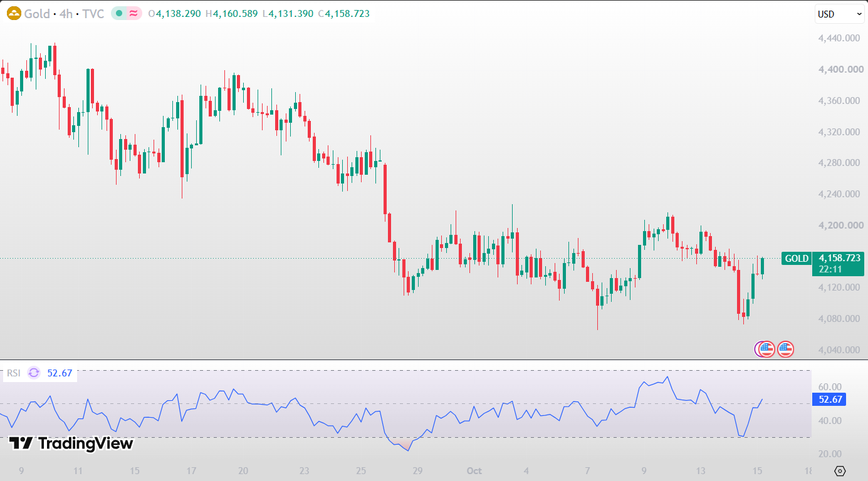Click the 17 date label on the time axis
Screen dimensions: 868x481
(191, 470)
